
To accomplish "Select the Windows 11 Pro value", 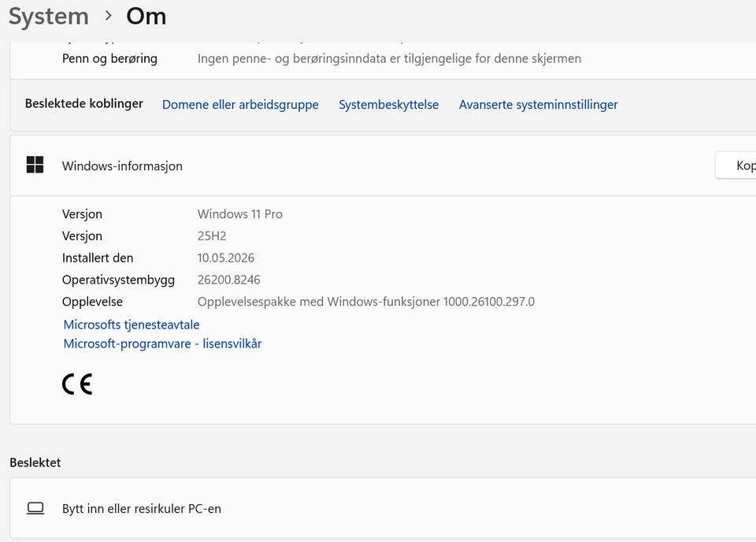I will [x=240, y=214].
